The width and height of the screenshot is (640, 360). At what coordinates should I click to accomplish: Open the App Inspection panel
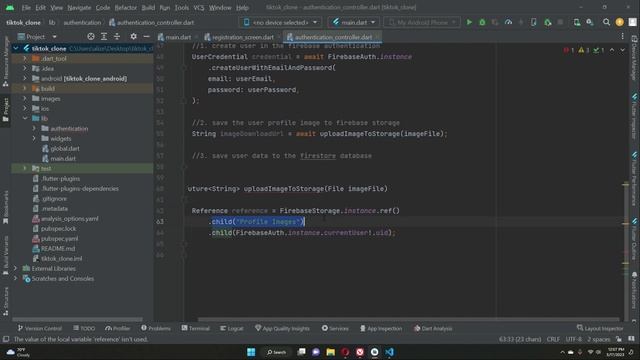[381, 328]
